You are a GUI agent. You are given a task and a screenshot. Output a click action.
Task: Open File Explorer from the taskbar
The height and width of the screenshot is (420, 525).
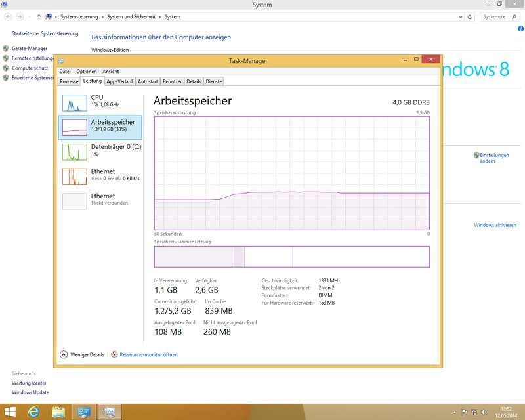[58, 412]
